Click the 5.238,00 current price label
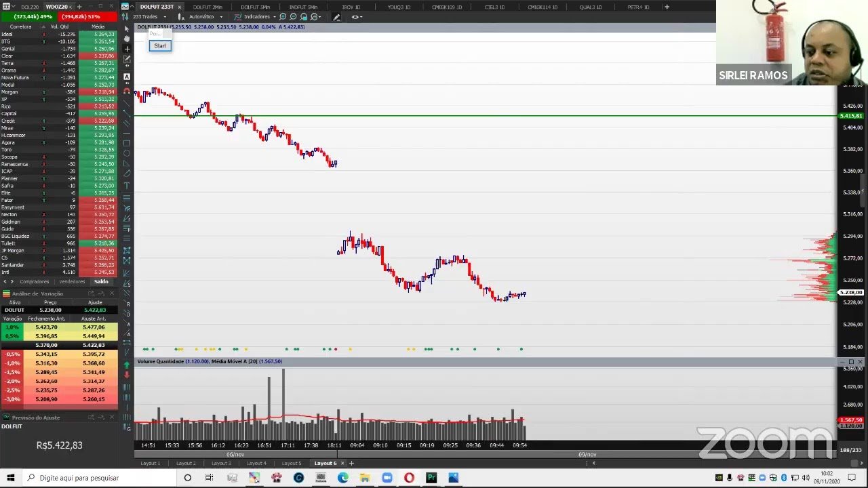Image resolution: width=868 pixels, height=488 pixels. (x=851, y=293)
